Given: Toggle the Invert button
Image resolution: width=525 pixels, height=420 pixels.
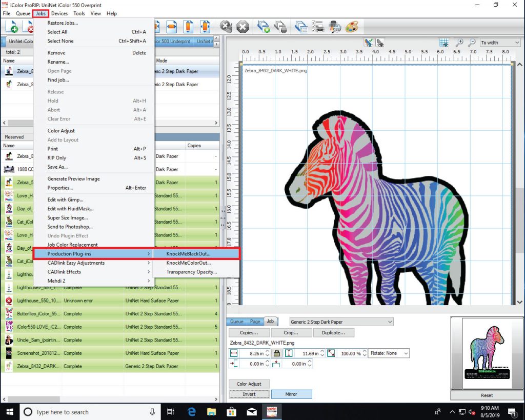Looking at the screenshot, I should click(249, 394).
